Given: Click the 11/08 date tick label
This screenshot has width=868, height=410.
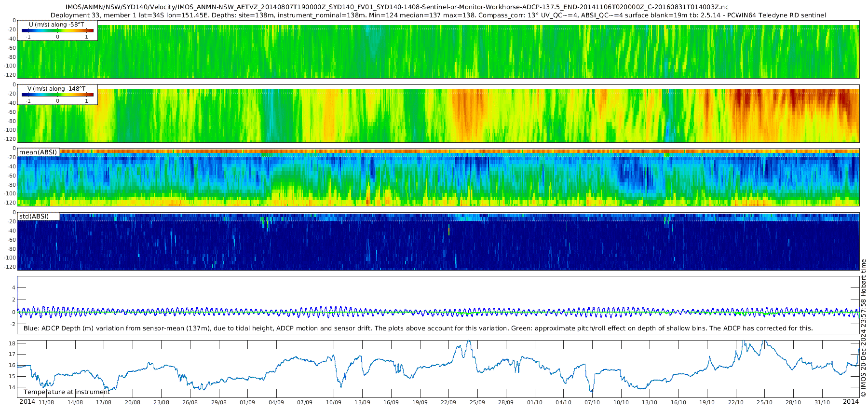Looking at the screenshot, I should click(46, 402).
